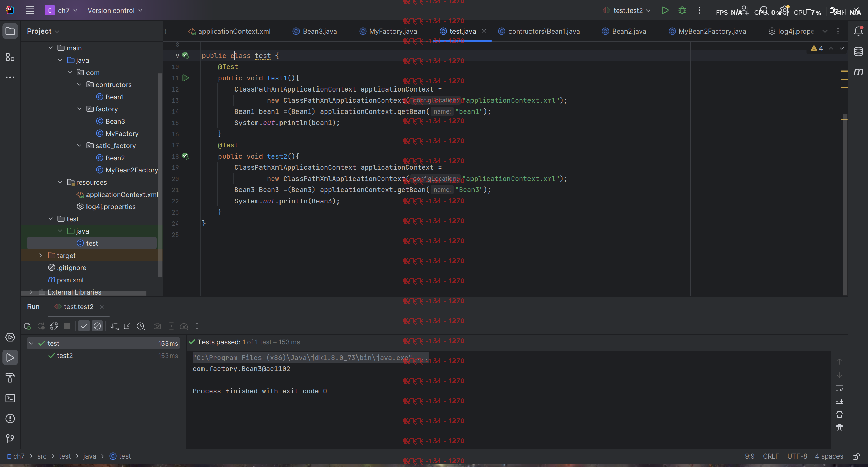Collapse the main folder
The height and width of the screenshot is (467, 868).
[x=51, y=48]
